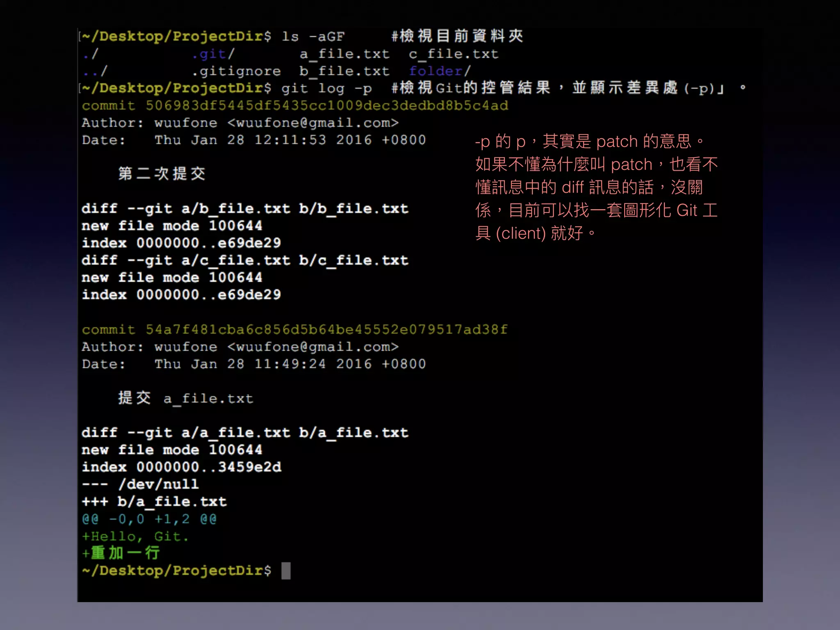840x630 pixels.
Task: Click the first author email wuufone@gmail.com
Action: 313,123
